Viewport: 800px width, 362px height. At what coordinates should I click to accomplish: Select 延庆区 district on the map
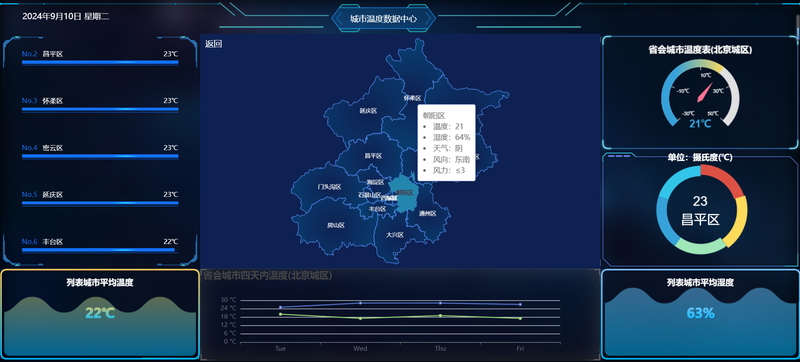[x=367, y=110]
